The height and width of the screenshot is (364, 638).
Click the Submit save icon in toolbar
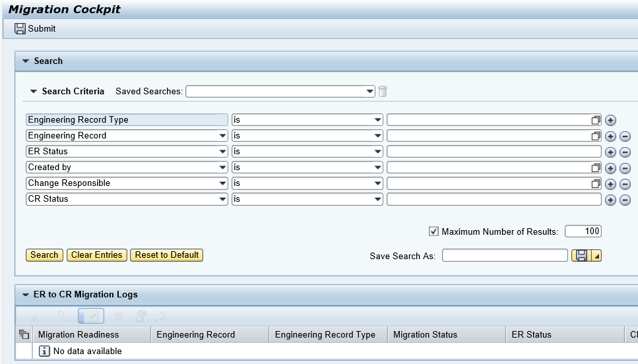[x=20, y=29]
